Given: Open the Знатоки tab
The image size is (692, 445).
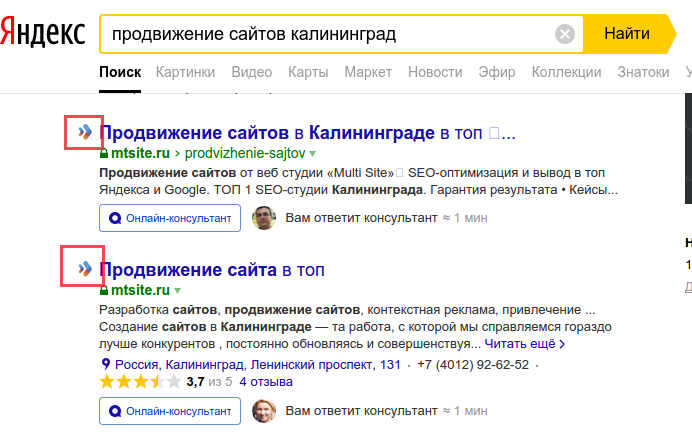Looking at the screenshot, I should click(643, 72).
